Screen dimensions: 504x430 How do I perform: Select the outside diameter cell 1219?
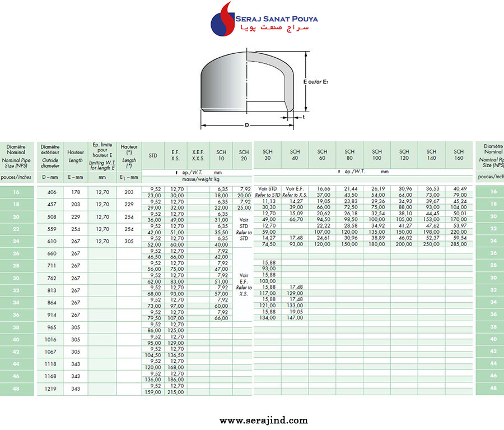click(x=50, y=388)
